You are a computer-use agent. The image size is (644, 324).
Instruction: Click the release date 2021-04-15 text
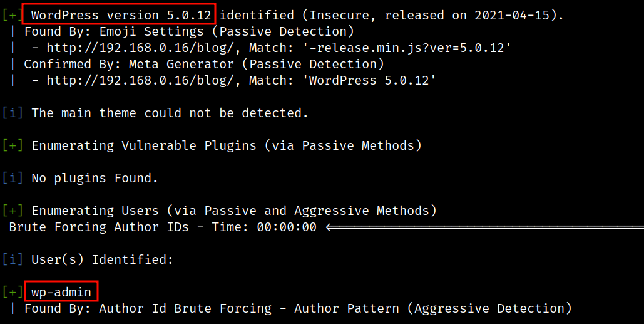click(512, 15)
